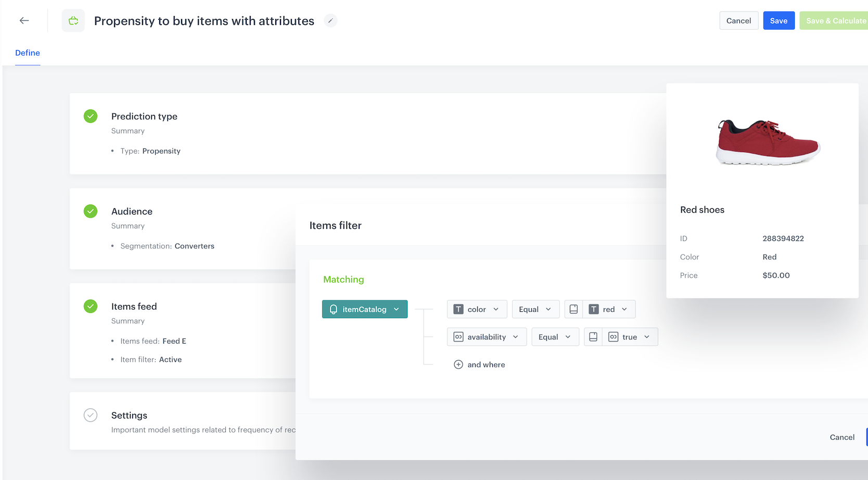Click the blue Save button

coord(778,21)
